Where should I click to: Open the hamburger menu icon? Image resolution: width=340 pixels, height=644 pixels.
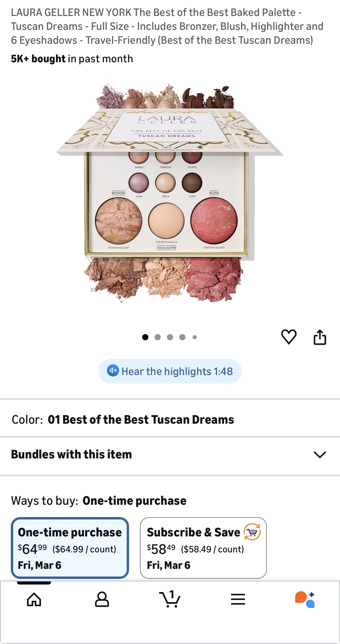click(x=238, y=599)
